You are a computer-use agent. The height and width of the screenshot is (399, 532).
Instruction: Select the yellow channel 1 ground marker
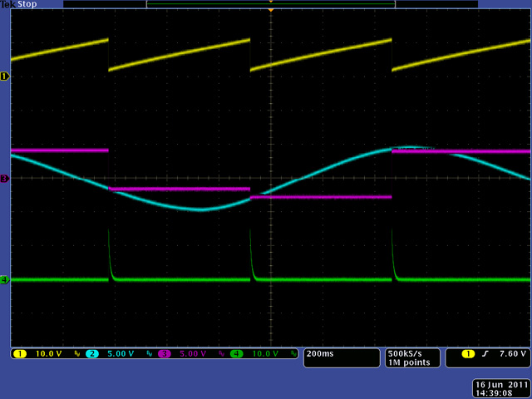coord(4,76)
